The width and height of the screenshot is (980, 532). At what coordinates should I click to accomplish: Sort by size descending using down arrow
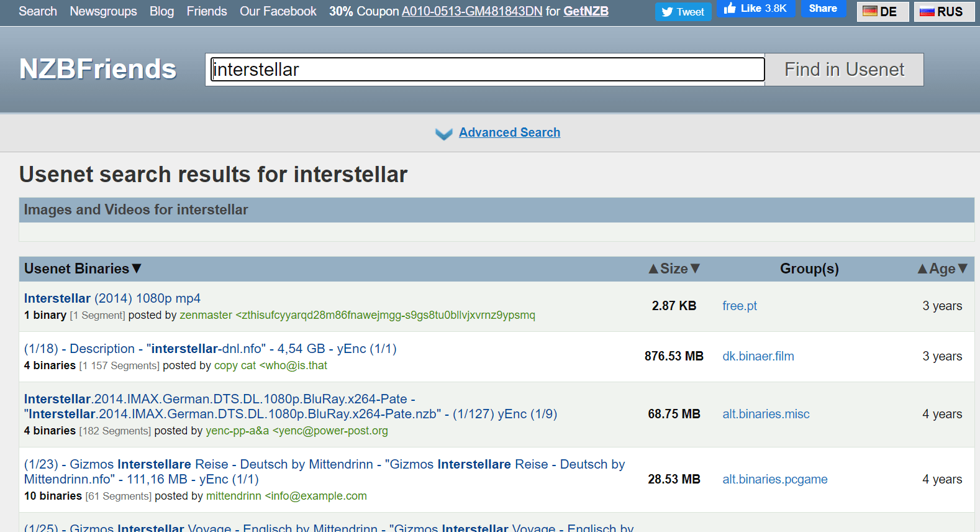[x=696, y=268]
